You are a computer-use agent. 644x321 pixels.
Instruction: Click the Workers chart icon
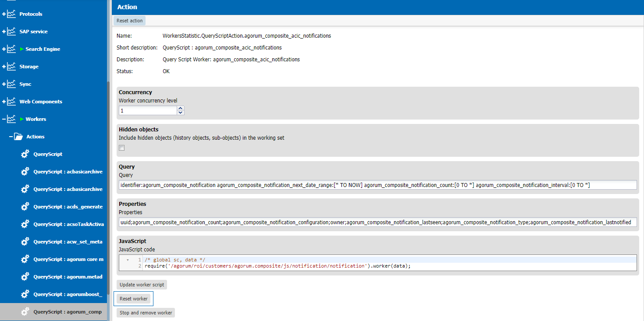[11, 119]
